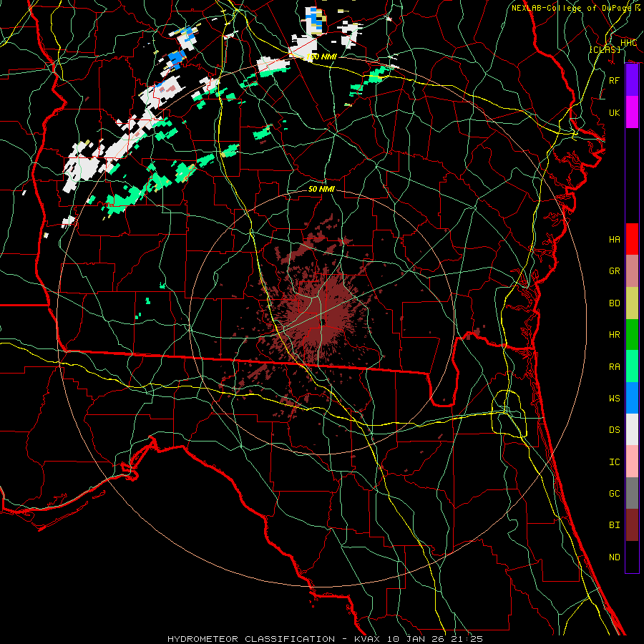Click the '100 NMI' range ring label

click(321, 57)
